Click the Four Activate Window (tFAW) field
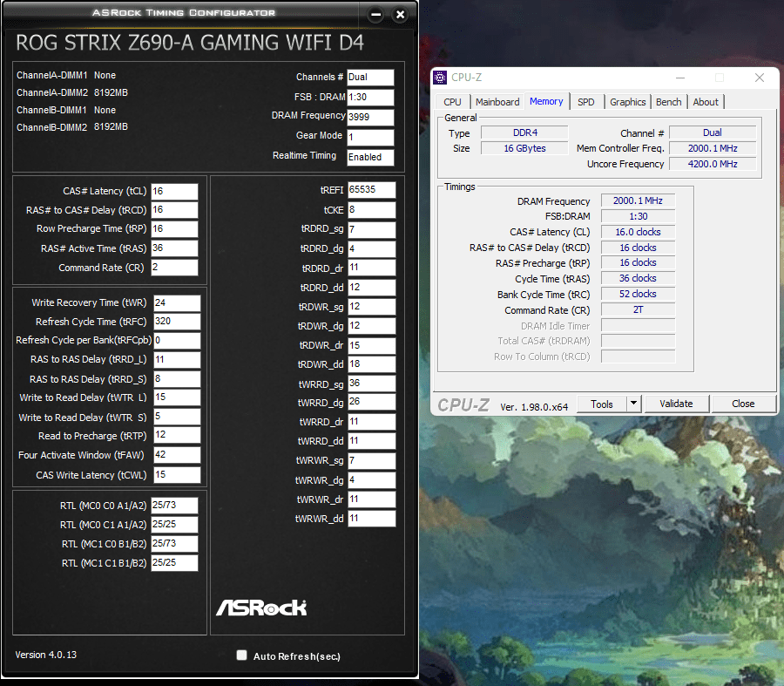This screenshot has height=686, width=784. tap(177, 455)
